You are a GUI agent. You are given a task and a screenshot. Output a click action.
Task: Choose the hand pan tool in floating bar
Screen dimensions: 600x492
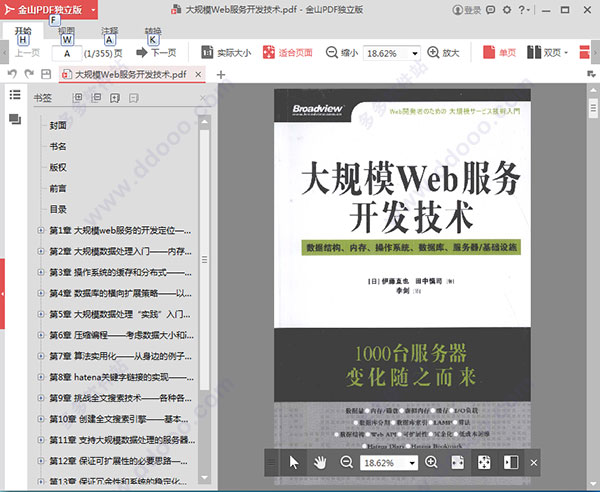pyautogui.click(x=320, y=463)
